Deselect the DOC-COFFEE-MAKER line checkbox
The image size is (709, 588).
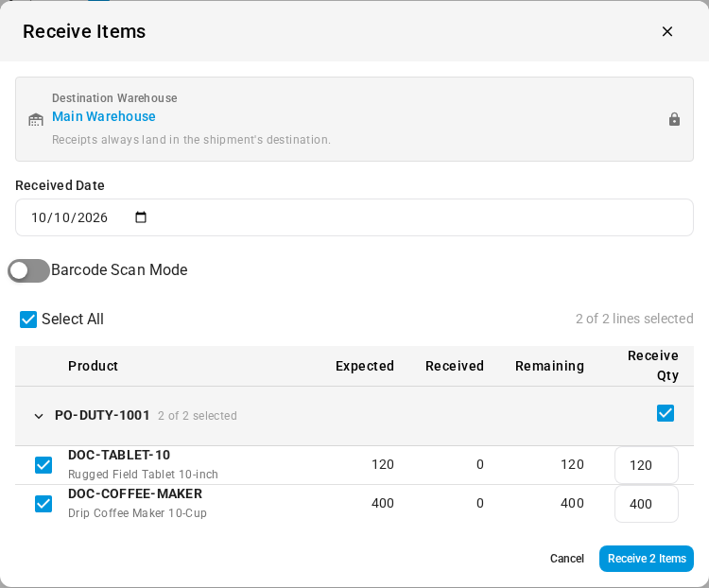coord(43,504)
